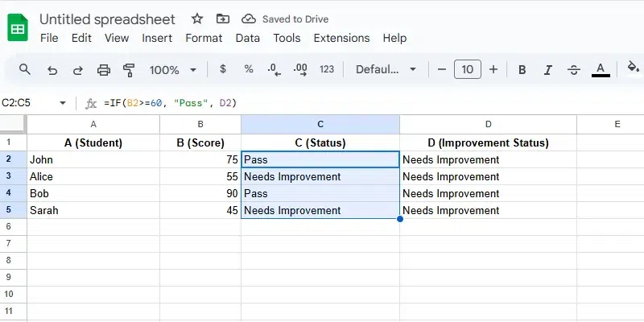Click the move to folder icon
Screen dimensions: 644x322
coord(223,19)
